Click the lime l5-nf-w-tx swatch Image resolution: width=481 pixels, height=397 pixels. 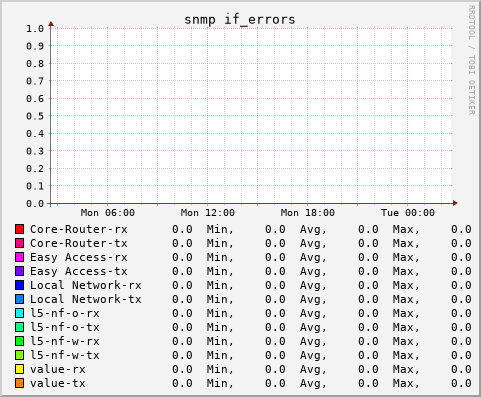20,355
